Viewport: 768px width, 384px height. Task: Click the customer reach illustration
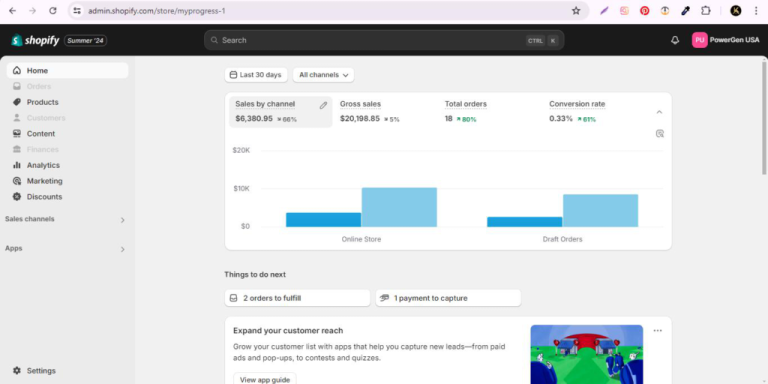click(x=587, y=354)
